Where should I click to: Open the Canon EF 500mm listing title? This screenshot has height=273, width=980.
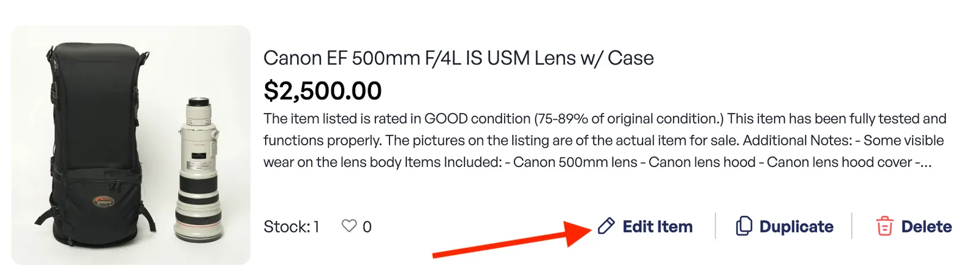[458, 58]
